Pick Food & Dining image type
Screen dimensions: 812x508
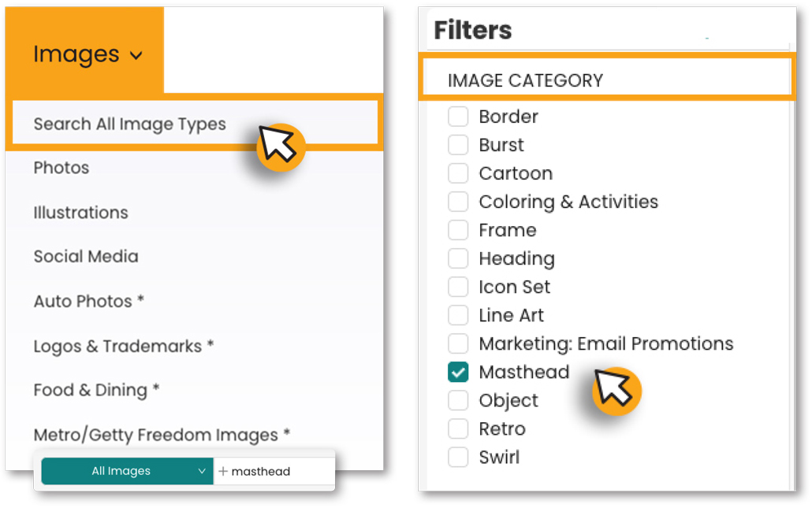[96, 390]
